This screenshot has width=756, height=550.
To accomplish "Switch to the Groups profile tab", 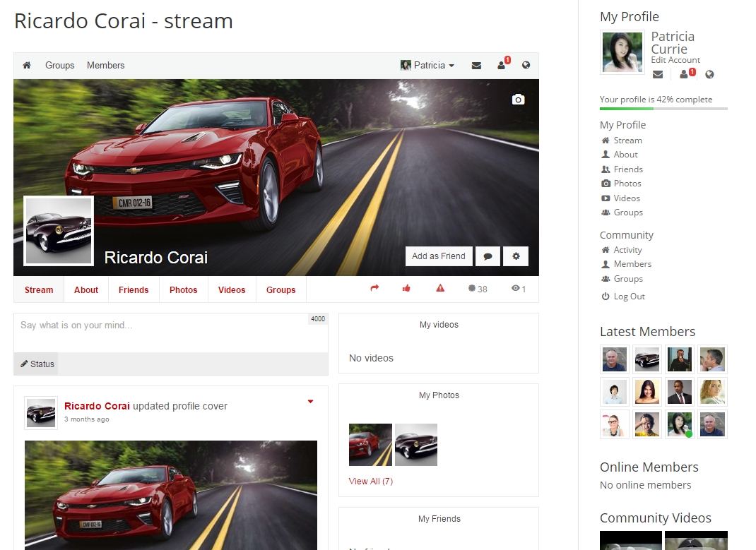I will coord(280,290).
